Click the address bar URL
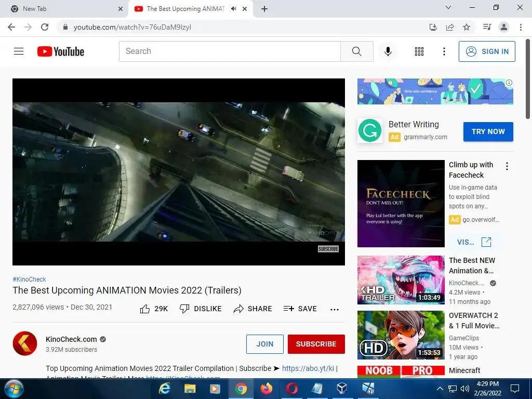Viewport: 532px width, 399px height. [x=132, y=27]
